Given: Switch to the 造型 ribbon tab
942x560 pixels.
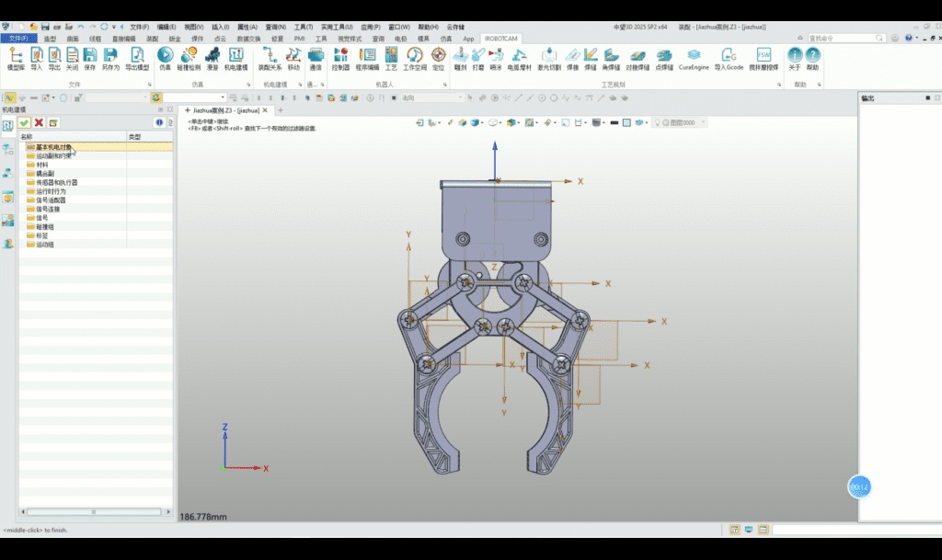Looking at the screenshot, I should [50, 39].
